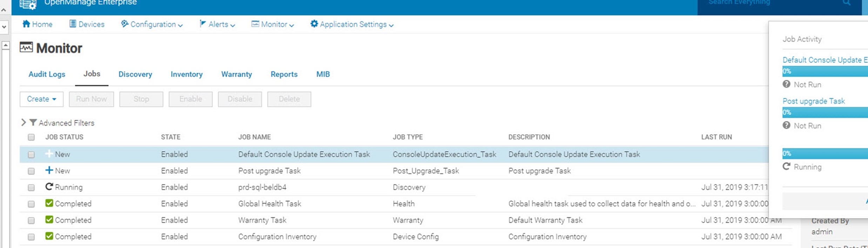Image resolution: width=868 pixels, height=248 pixels.
Task: Click the plus icon on Post upgrade Task row
Action: [x=49, y=170]
